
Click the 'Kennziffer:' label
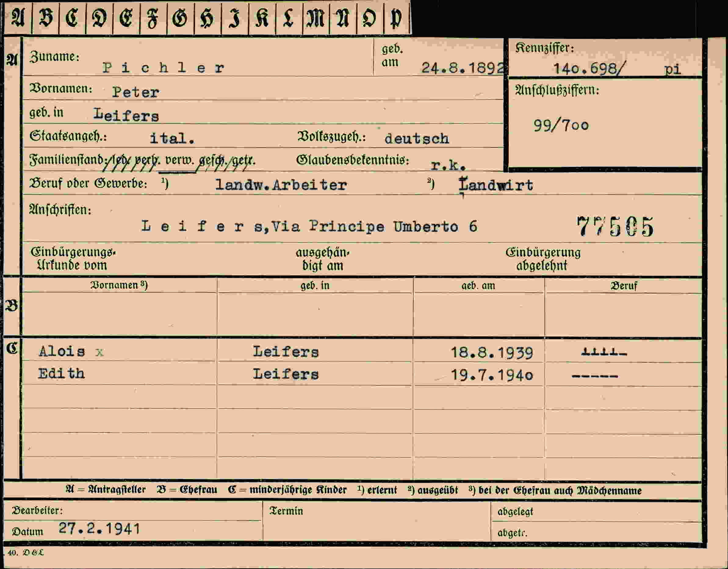[545, 48]
